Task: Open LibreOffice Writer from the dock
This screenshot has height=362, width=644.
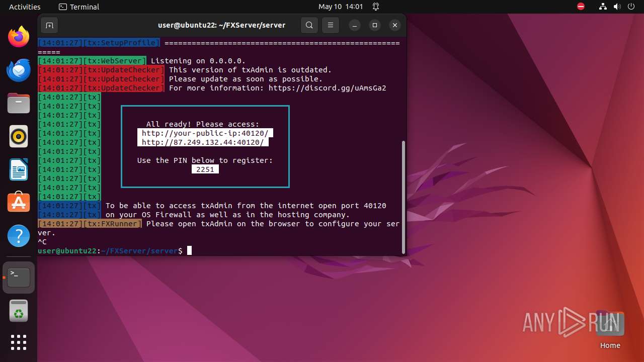Action: coord(19,169)
